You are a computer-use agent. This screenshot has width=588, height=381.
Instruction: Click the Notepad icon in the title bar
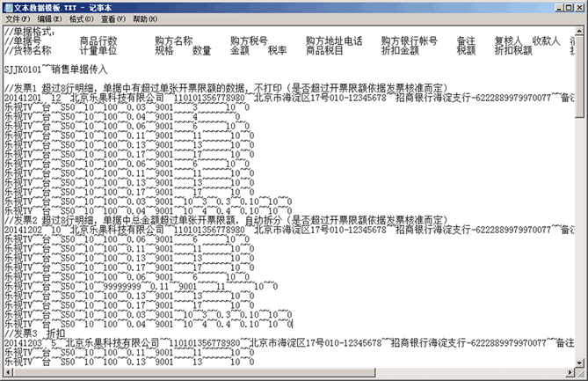[x=8, y=6]
